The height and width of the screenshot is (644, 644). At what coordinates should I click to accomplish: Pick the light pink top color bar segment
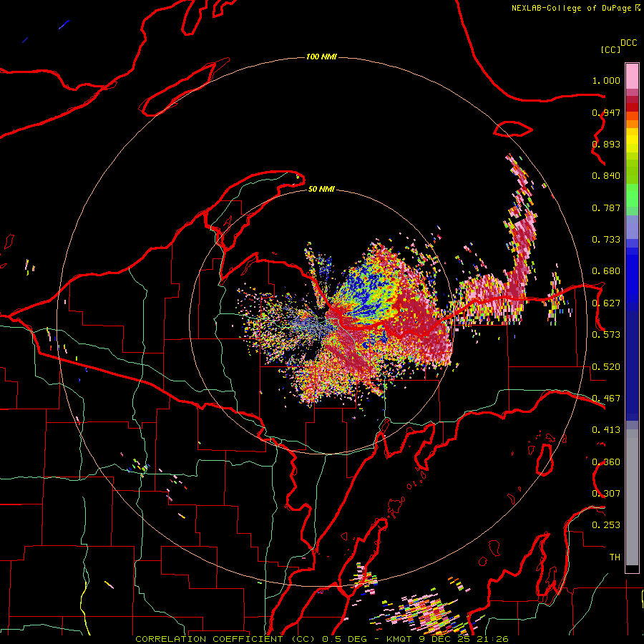(632, 76)
